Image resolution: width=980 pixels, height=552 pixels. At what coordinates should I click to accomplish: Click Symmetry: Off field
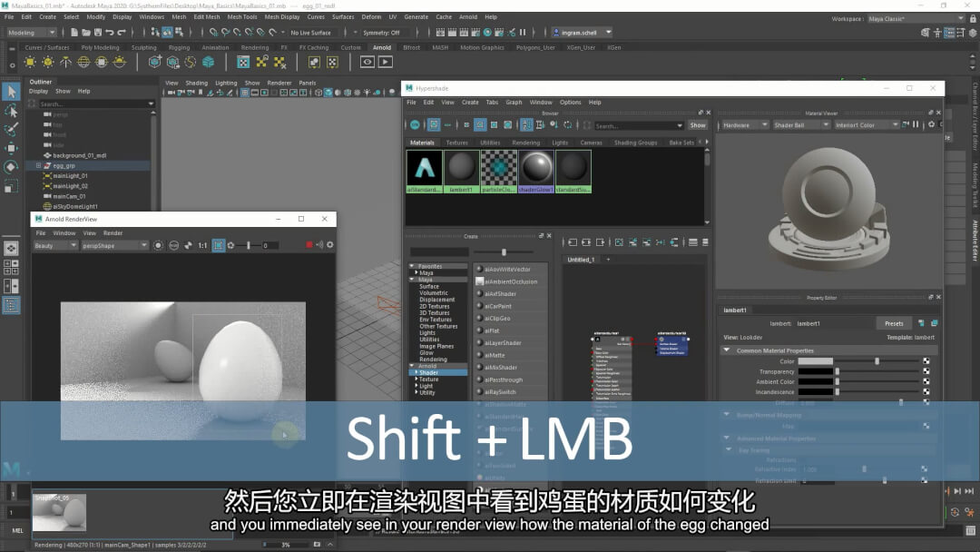point(381,33)
